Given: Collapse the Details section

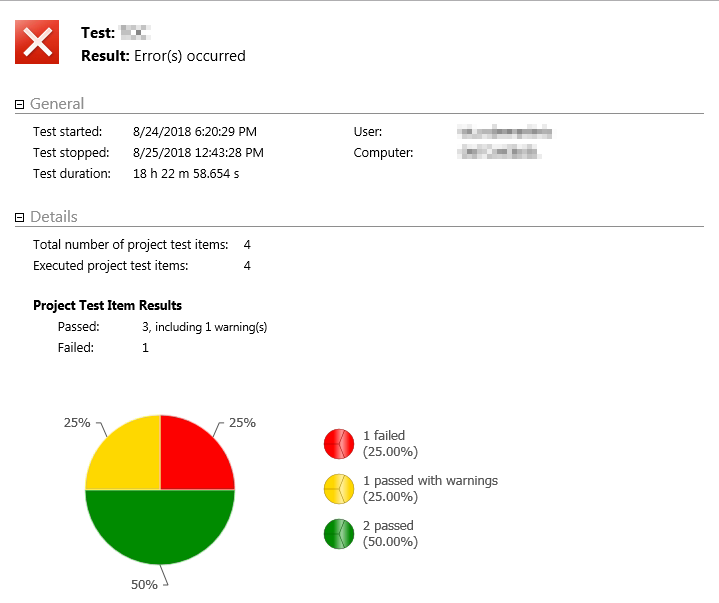Looking at the screenshot, I should [19, 217].
